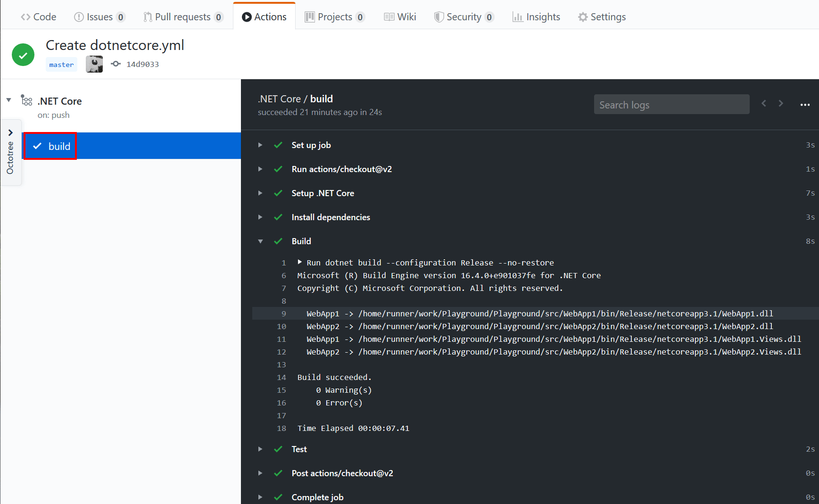Click the green check beside Set up job
Viewport: 819px width, 504px height.
click(278, 145)
